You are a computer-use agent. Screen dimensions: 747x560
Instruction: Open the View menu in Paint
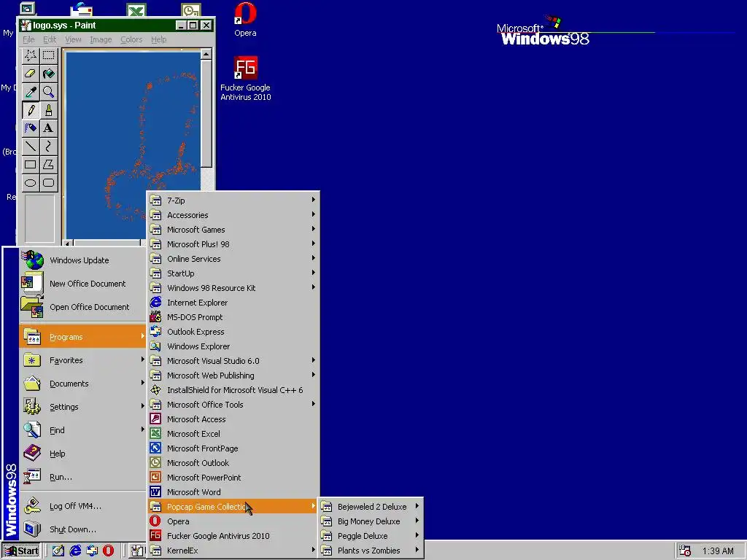[73, 39]
